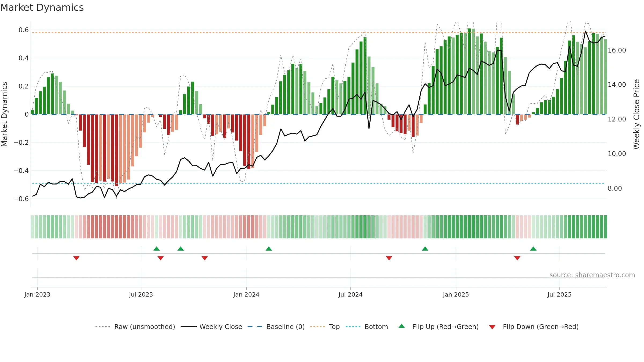Toggle the Raw (unsmoothed) legend entry
The width and height of the screenshot is (644, 362).
135,327
